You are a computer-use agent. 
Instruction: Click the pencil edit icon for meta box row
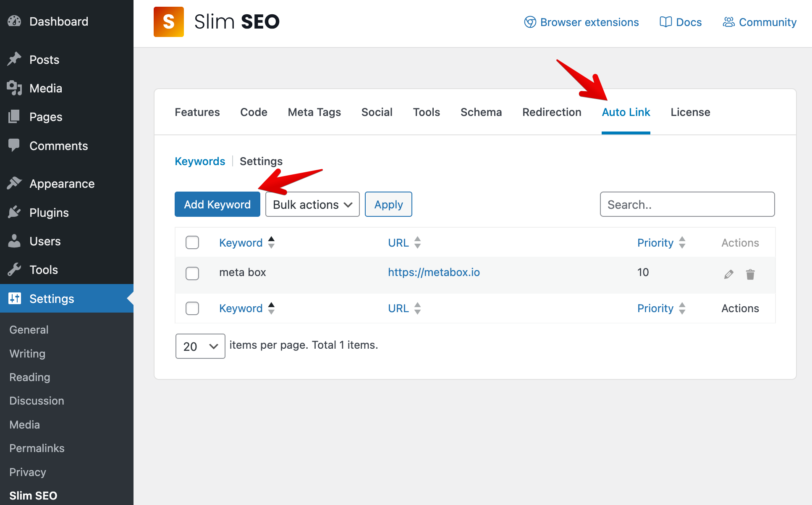pos(728,274)
